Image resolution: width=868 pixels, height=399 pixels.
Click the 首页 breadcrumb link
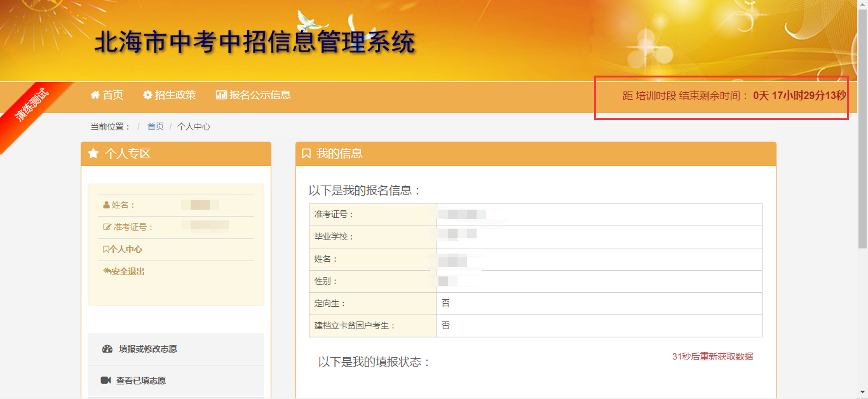click(x=156, y=127)
